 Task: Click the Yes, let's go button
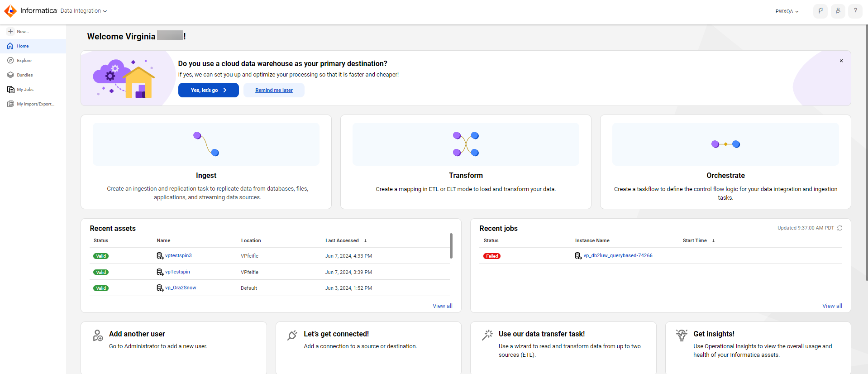pos(209,90)
